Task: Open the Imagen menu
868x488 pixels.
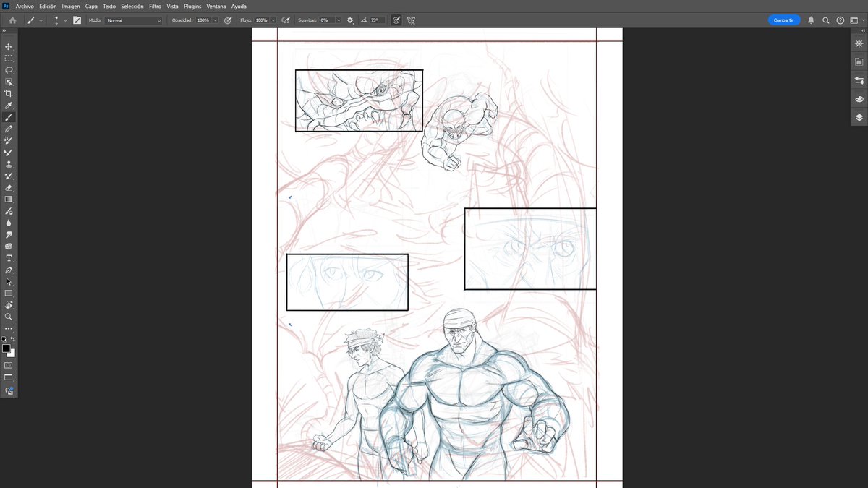Action: [71, 6]
